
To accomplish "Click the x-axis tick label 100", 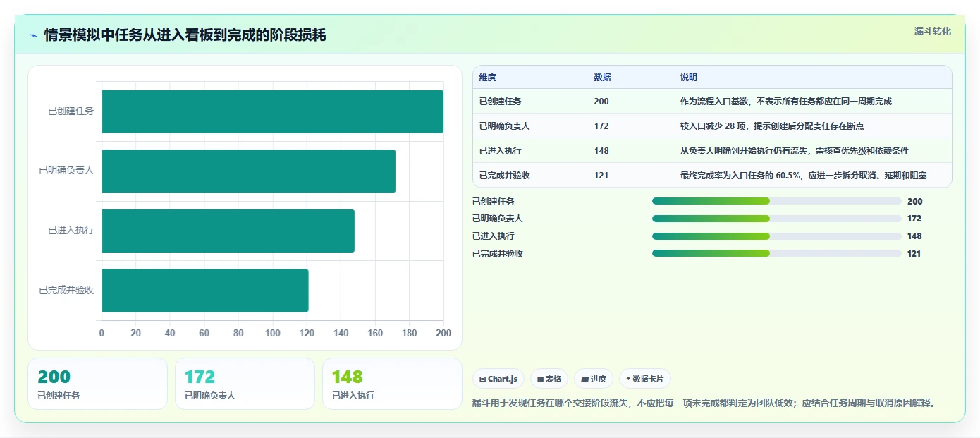I will pyautogui.click(x=273, y=333).
